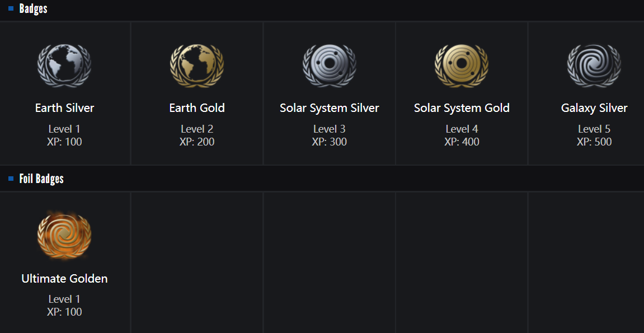Select the Solar System Gold badge icon
The width and height of the screenshot is (644, 333).
tap(462, 66)
